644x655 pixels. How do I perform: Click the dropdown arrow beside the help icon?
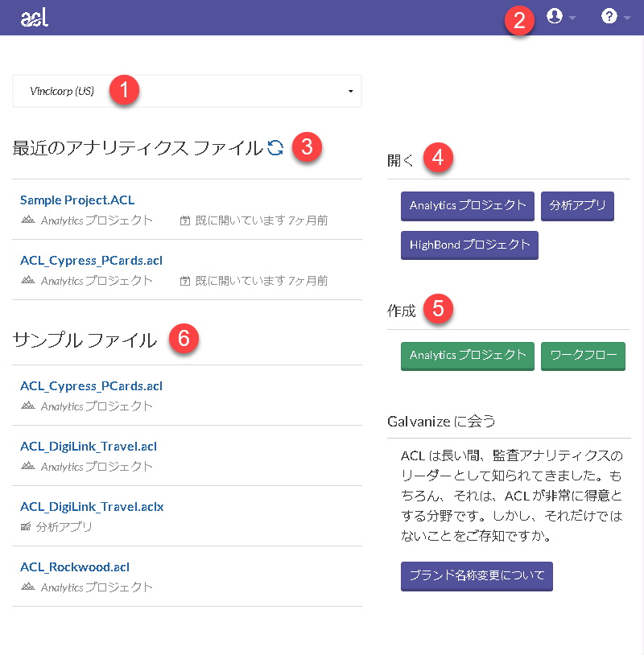(x=627, y=19)
